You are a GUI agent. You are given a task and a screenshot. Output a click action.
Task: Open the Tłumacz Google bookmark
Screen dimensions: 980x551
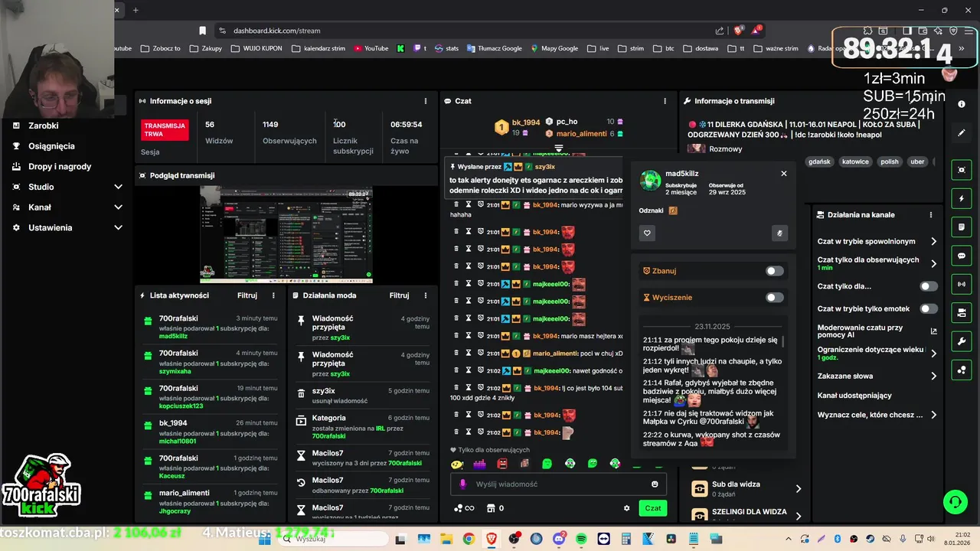[x=493, y=48]
